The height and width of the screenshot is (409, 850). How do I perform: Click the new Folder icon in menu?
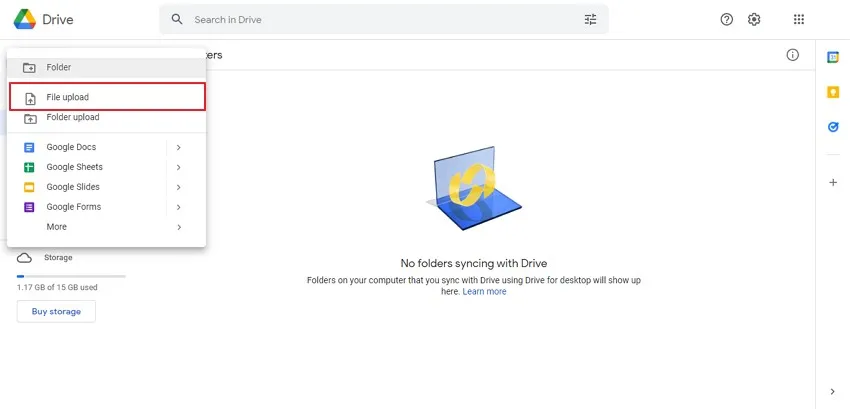pos(29,68)
